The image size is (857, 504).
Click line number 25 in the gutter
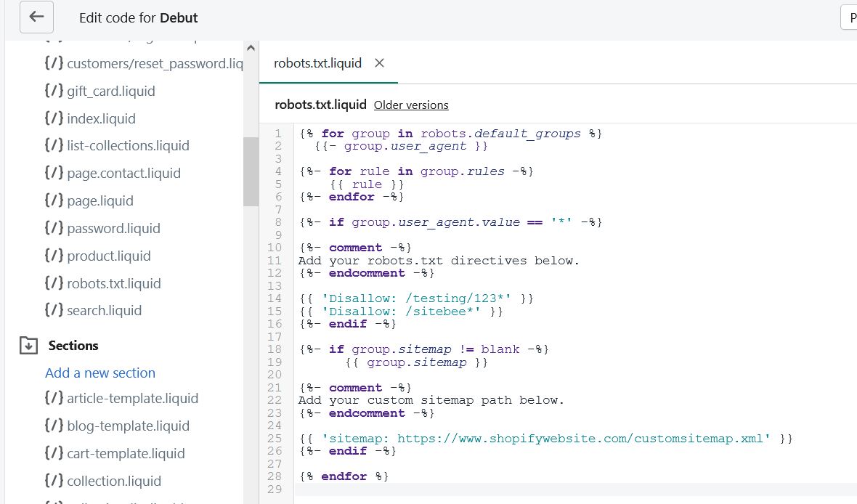coord(275,439)
